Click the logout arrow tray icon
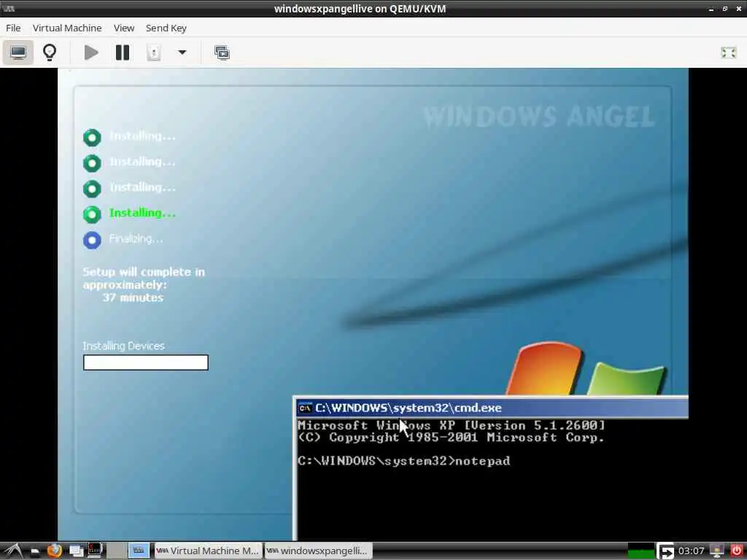The image size is (747, 560). tap(665, 551)
